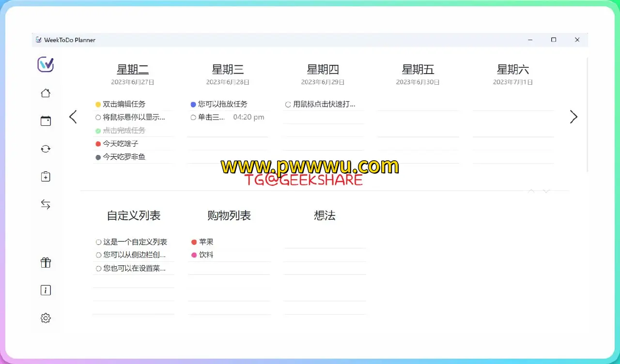Select the 购物列表 list title
This screenshot has height=364, width=620.
229,215
